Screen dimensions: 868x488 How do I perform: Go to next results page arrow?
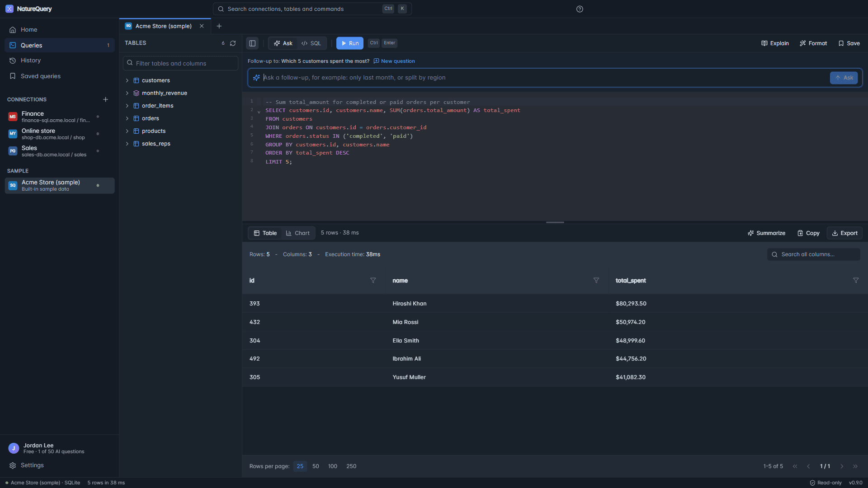[842, 466]
